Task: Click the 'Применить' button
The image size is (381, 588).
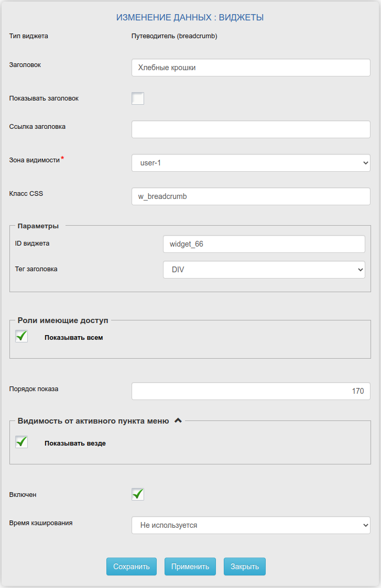Action: coord(190,566)
